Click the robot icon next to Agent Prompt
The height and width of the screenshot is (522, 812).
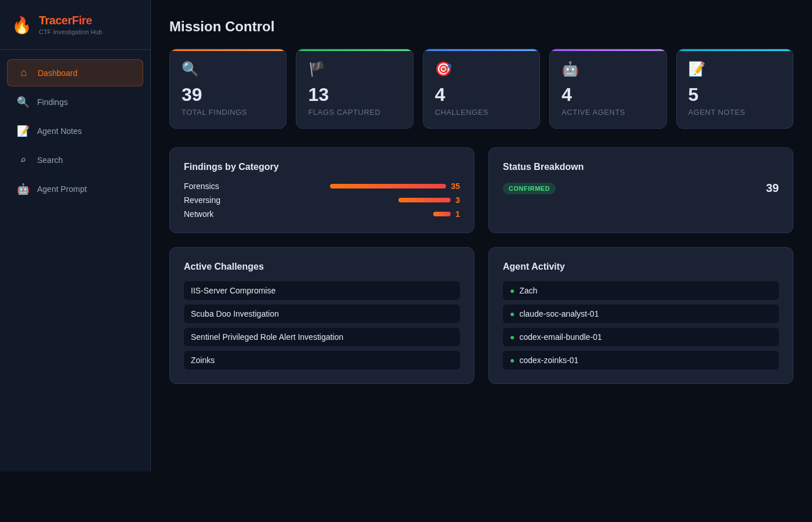[x=23, y=189]
